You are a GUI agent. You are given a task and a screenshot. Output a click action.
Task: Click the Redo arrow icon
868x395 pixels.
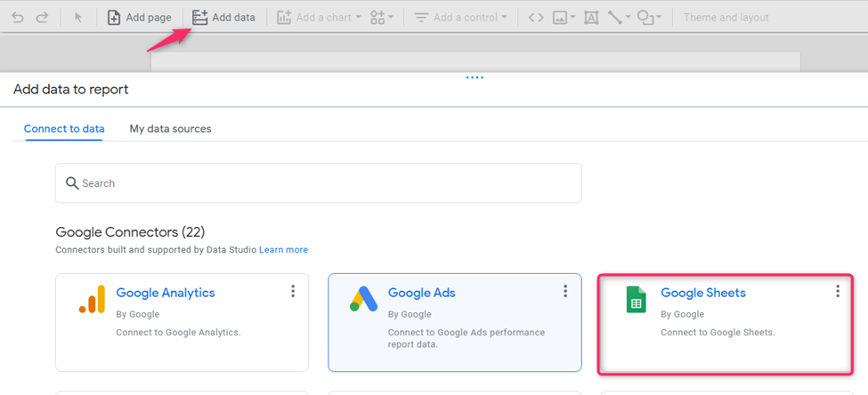coord(42,17)
